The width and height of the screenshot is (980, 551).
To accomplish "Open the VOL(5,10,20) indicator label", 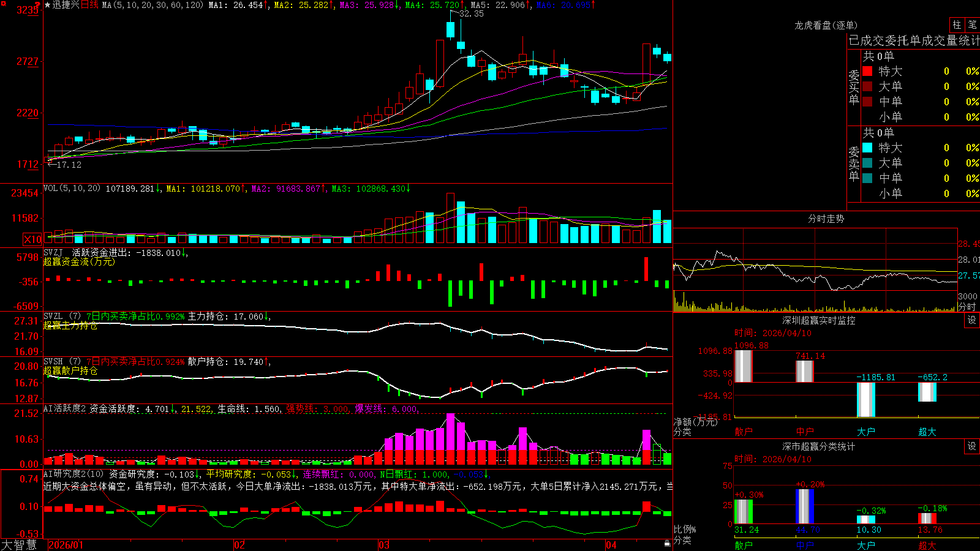I will click(72, 189).
